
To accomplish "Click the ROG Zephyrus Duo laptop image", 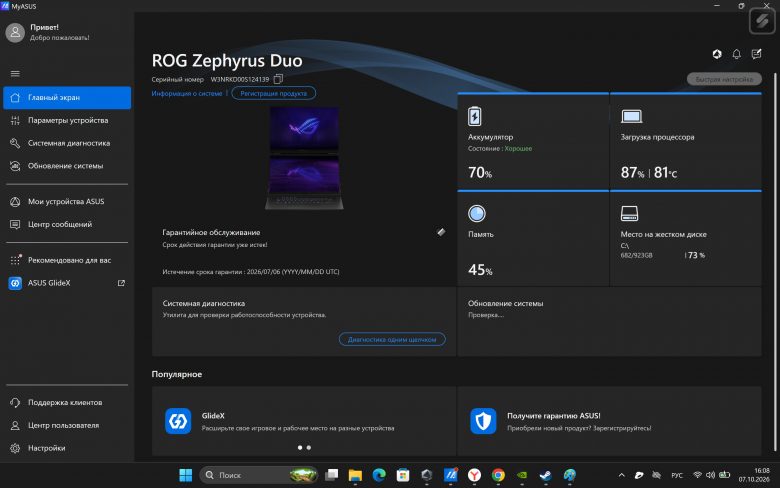I will 304,158.
